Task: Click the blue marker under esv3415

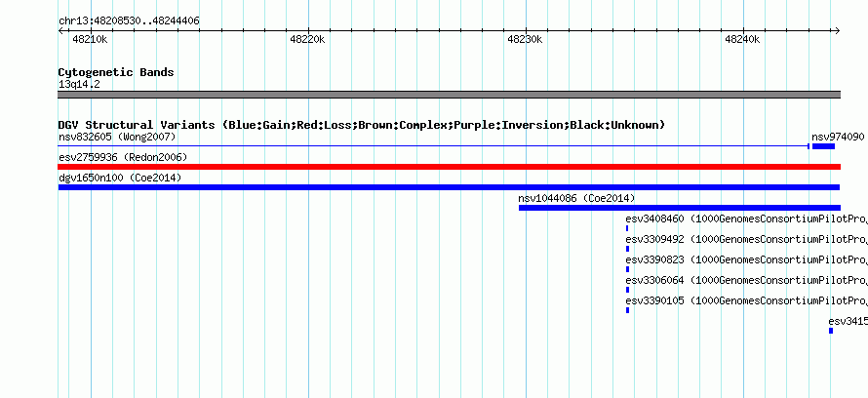Action: coord(831,331)
